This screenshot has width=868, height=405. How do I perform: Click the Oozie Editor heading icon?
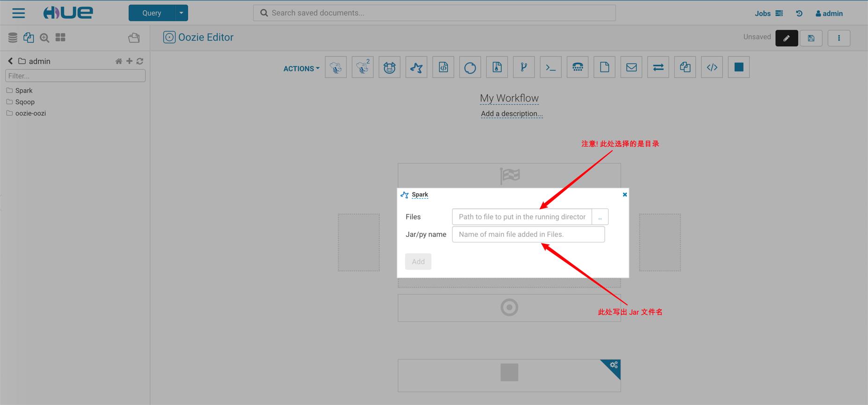(169, 37)
